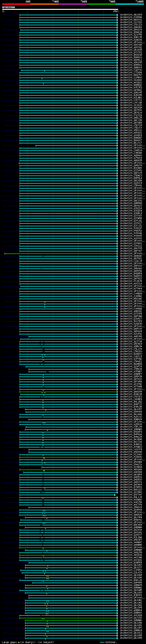Select hit UniRef100_A8N392
146x644 pixels.
point(131,311)
